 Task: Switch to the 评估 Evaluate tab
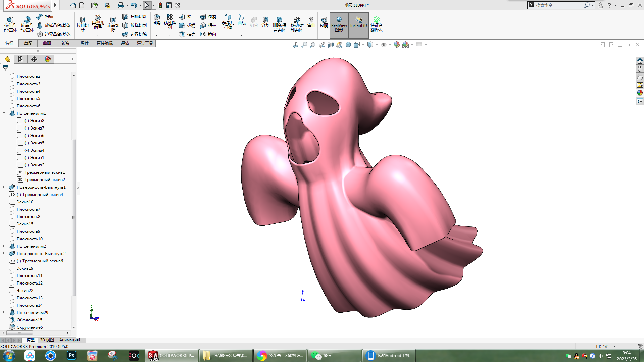(x=125, y=43)
